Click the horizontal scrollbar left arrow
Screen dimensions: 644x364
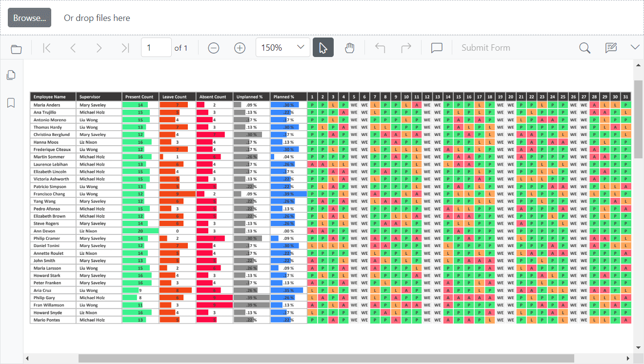(x=27, y=359)
